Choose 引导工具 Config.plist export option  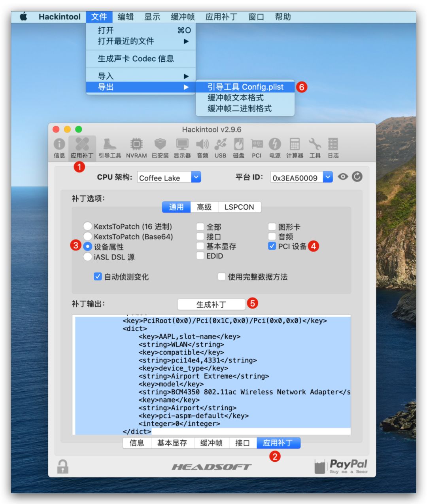click(246, 87)
